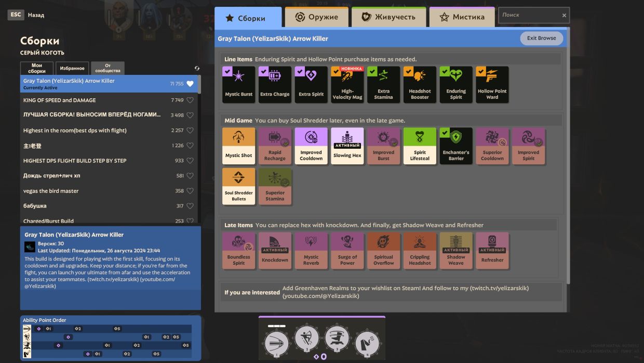
Task: Pick the Refresher item card
Action: point(492,250)
